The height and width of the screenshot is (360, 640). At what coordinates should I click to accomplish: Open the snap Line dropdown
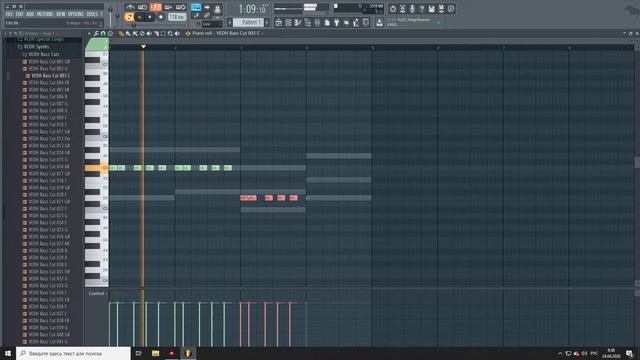coord(212,24)
